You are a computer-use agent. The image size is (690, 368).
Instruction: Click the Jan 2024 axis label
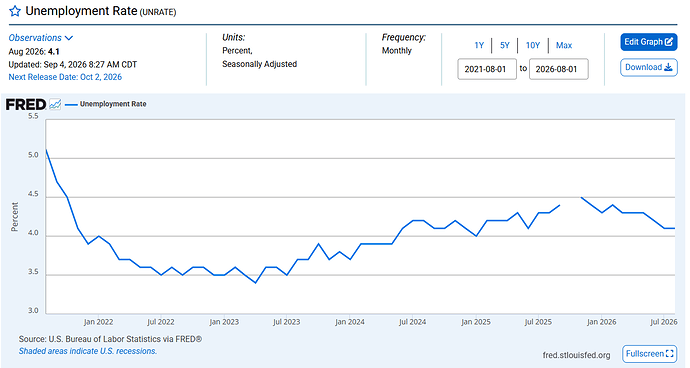[x=350, y=322]
